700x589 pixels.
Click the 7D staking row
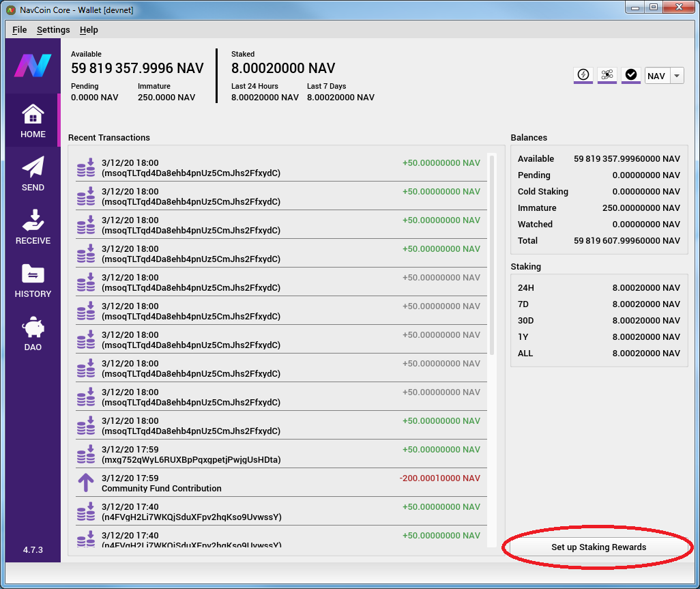click(x=598, y=304)
